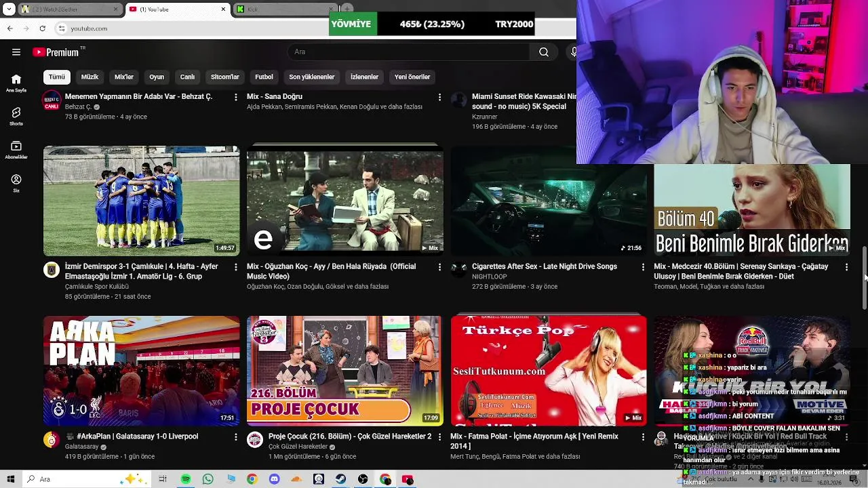Open the YouTube hamburger guide menu

(16, 52)
